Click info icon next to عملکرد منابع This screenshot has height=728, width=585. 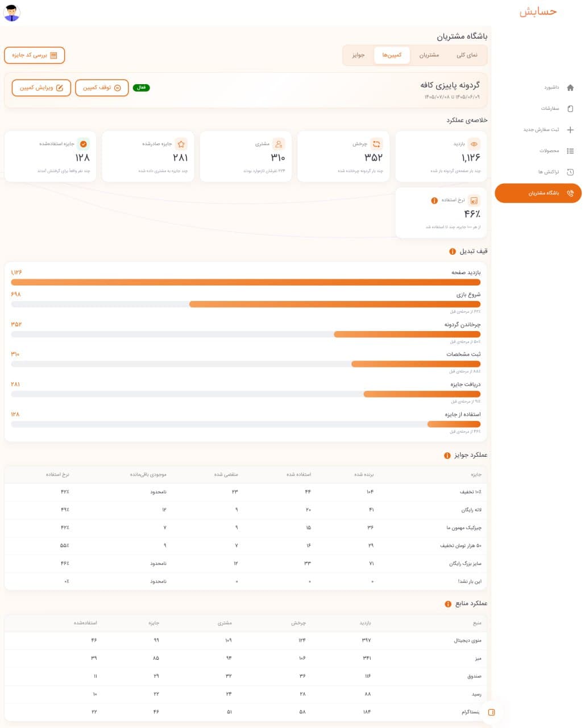pos(448,604)
